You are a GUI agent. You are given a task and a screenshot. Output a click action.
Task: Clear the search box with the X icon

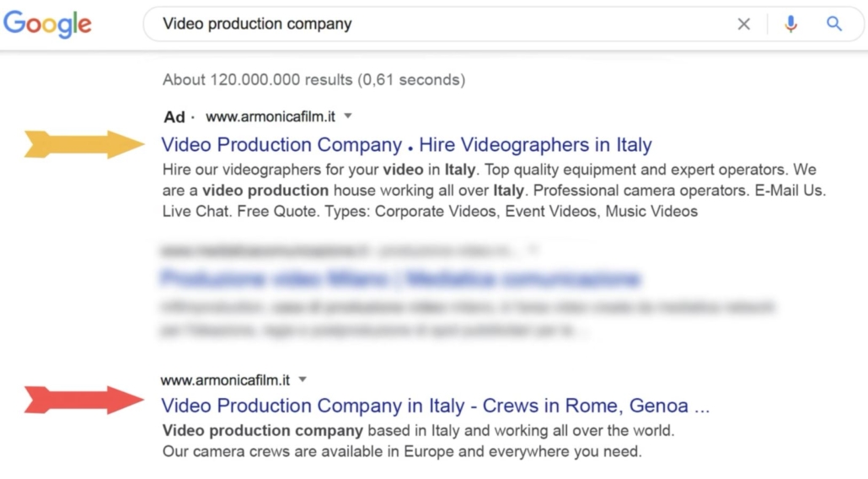(x=743, y=24)
